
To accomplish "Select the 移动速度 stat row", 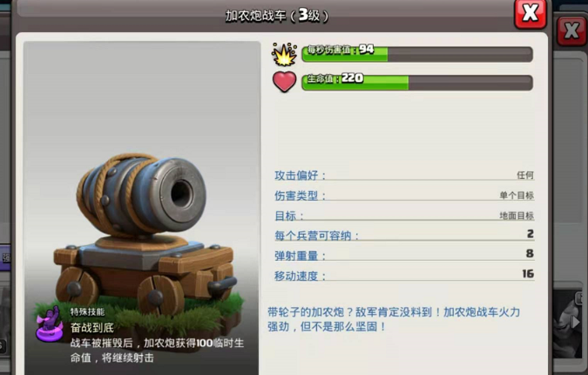I will click(x=404, y=276).
